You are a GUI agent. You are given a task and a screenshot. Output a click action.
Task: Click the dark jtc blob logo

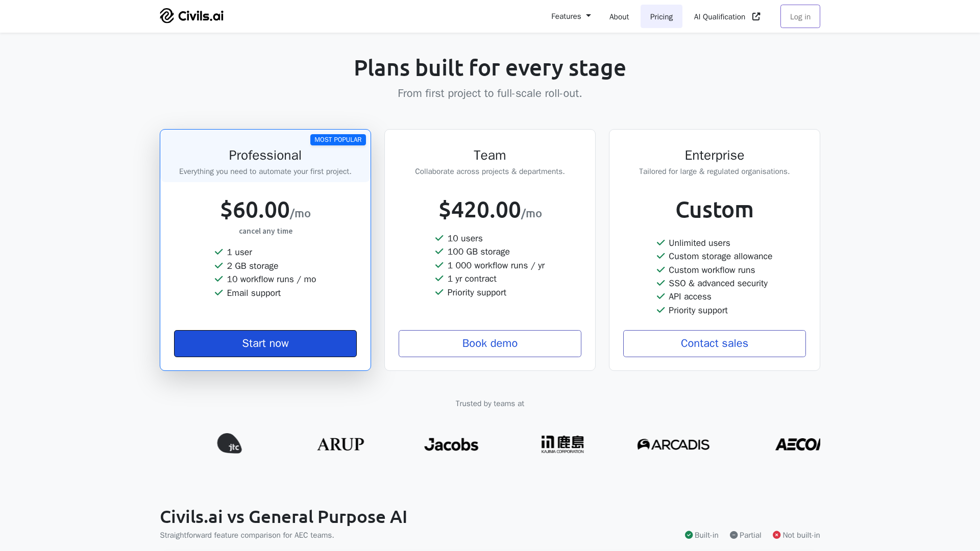tap(229, 443)
